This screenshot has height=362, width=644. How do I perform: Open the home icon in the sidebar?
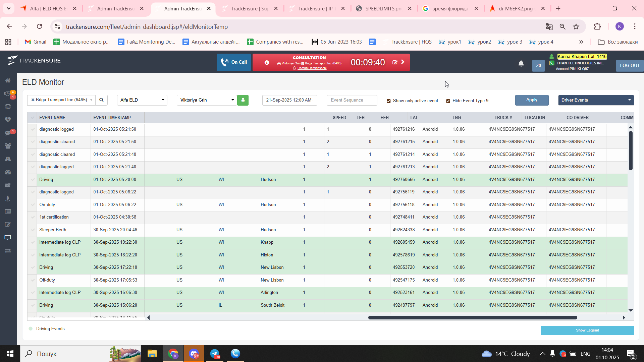(8, 80)
